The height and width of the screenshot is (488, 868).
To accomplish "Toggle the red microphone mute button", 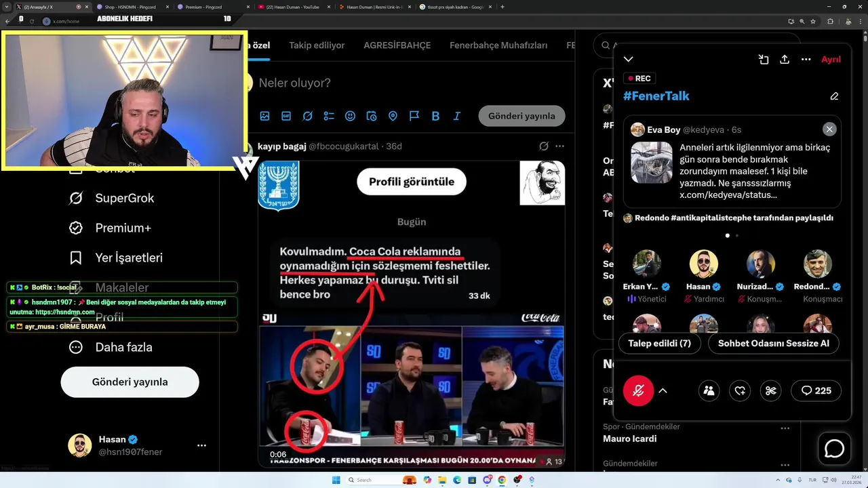I will [x=638, y=390].
